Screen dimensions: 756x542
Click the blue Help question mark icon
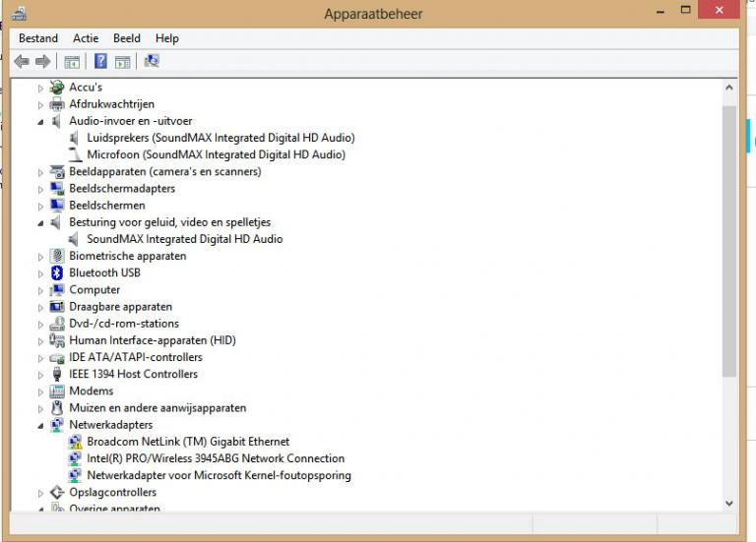coord(99,62)
